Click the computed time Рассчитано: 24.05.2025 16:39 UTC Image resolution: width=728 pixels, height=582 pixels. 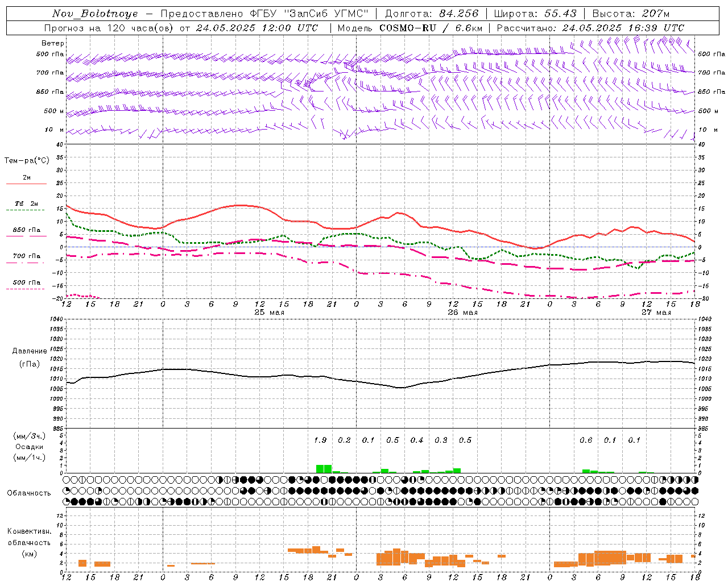(590, 28)
